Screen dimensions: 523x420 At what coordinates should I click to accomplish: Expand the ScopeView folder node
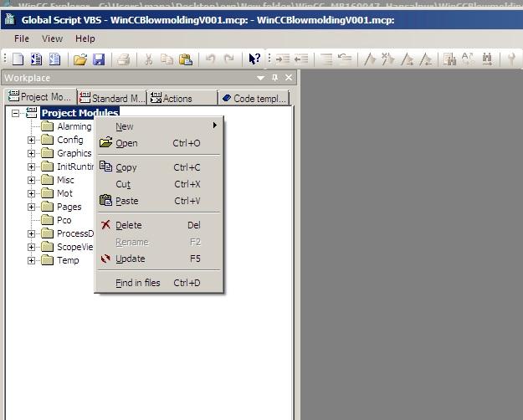[31, 247]
